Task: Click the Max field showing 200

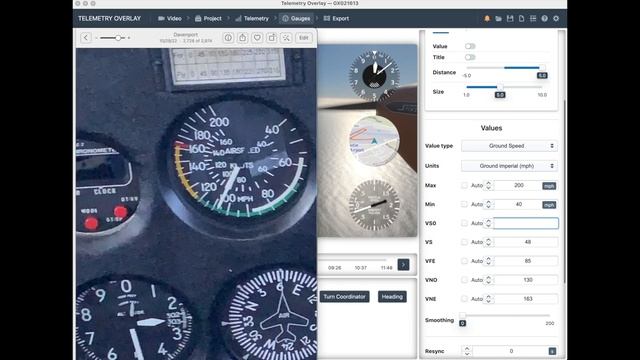Action: click(518, 185)
